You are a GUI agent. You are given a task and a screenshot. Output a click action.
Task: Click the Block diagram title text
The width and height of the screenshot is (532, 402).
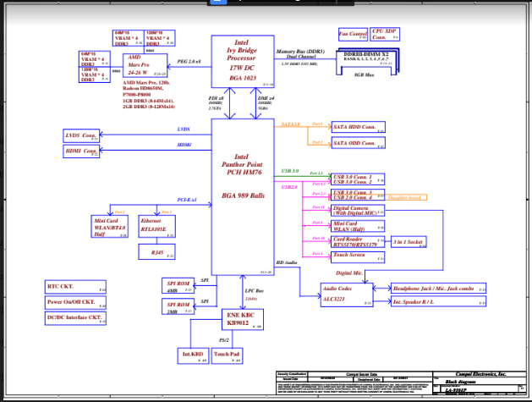[x=460, y=383]
